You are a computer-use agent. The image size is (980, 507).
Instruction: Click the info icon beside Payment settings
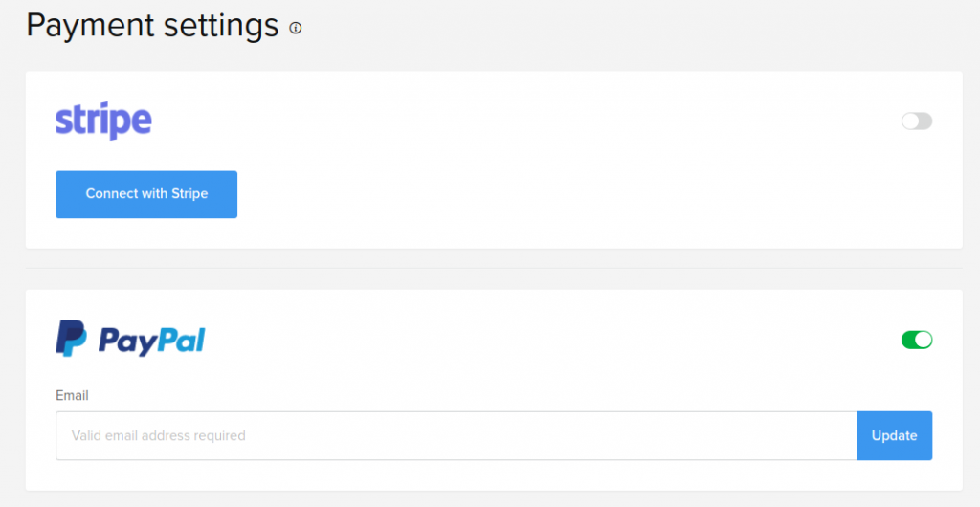pyautogui.click(x=295, y=28)
